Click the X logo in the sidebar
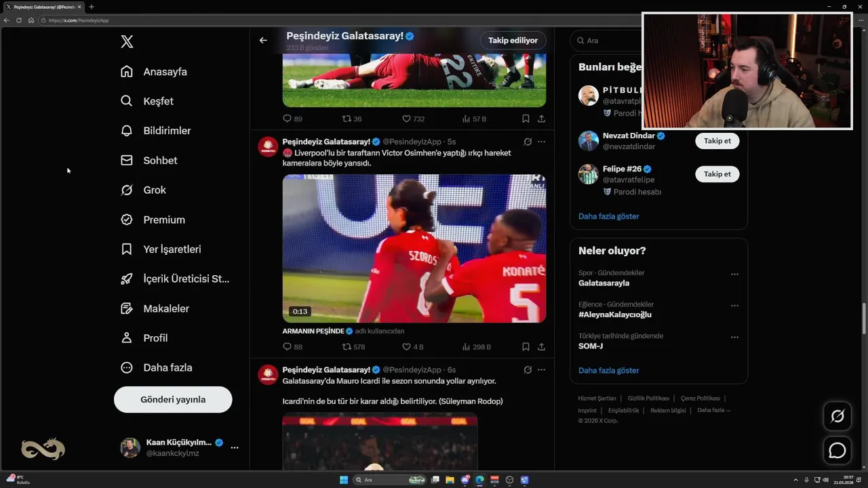 tap(127, 41)
